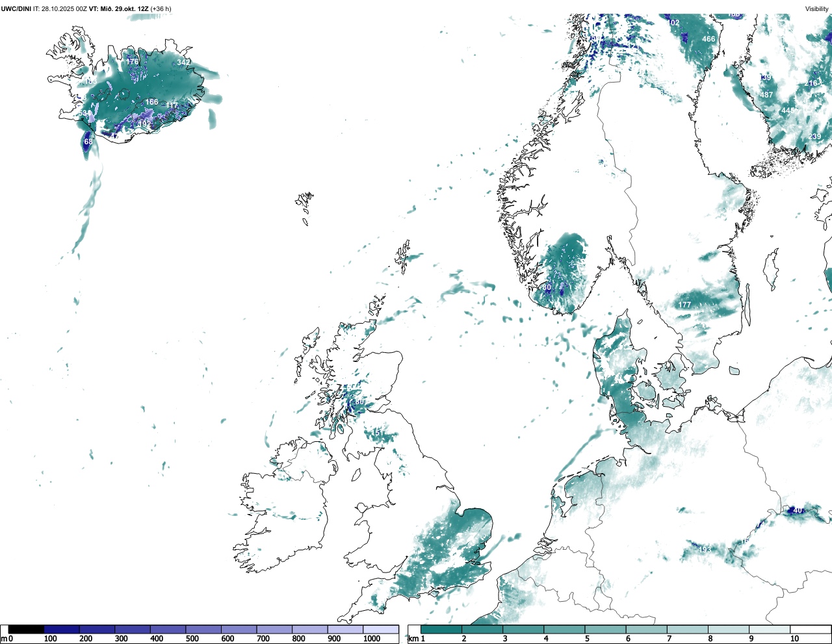This screenshot has width=832, height=644.
Task: Click the "239" value in southeast Finland
Action: [x=814, y=136]
